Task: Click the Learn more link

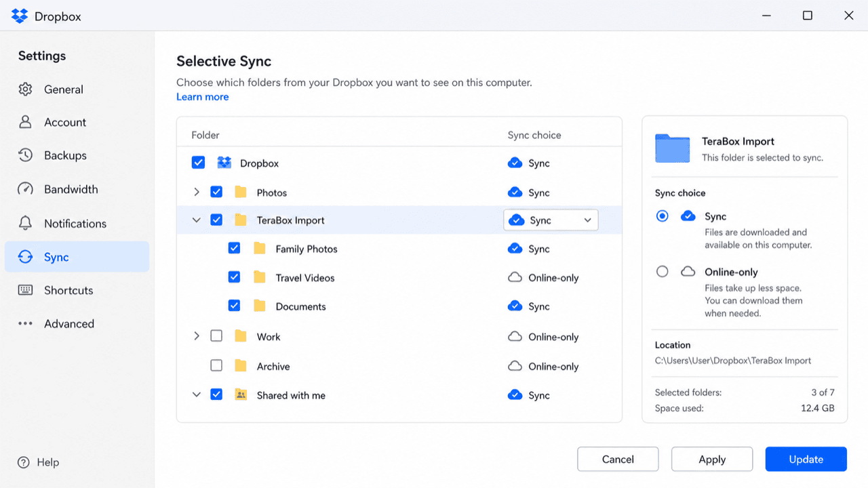Action: click(203, 97)
